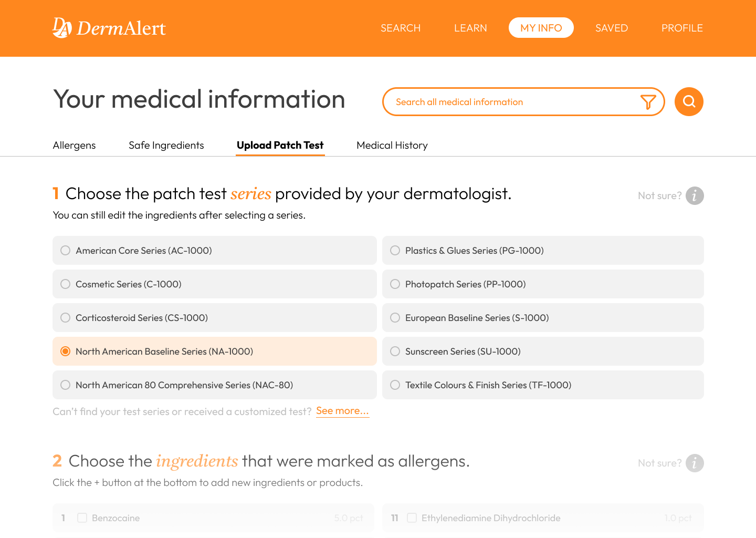Screen dimensions: 756x538
Task: Switch to the Allergens tab
Action: point(74,146)
